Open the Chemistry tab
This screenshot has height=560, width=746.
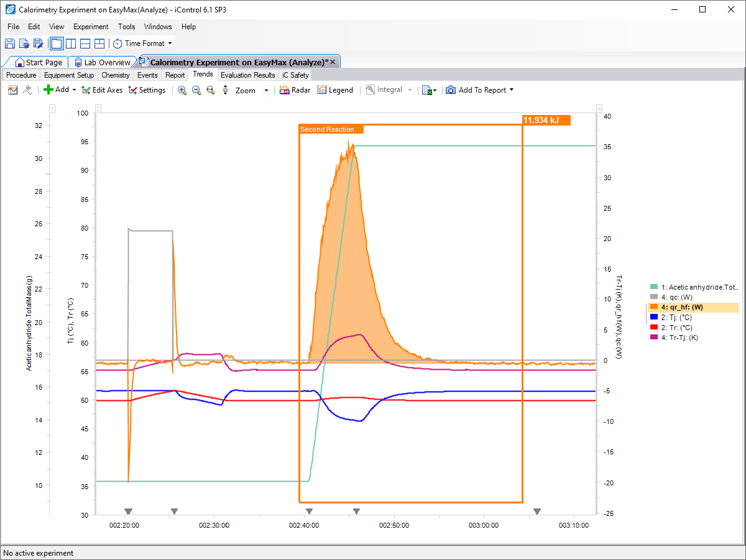(x=116, y=75)
